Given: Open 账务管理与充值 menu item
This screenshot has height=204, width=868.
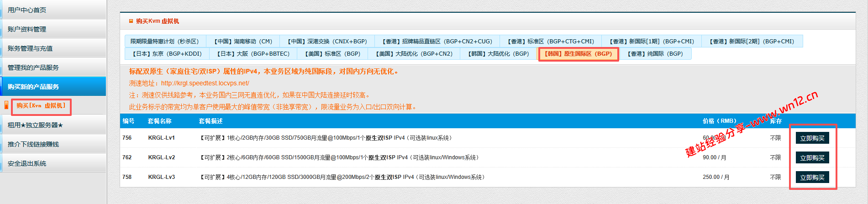Looking at the screenshot, I should 30,48.
